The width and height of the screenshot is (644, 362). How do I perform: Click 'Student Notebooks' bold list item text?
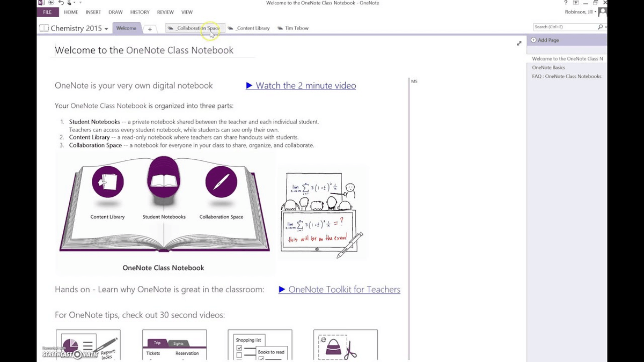coord(94,122)
